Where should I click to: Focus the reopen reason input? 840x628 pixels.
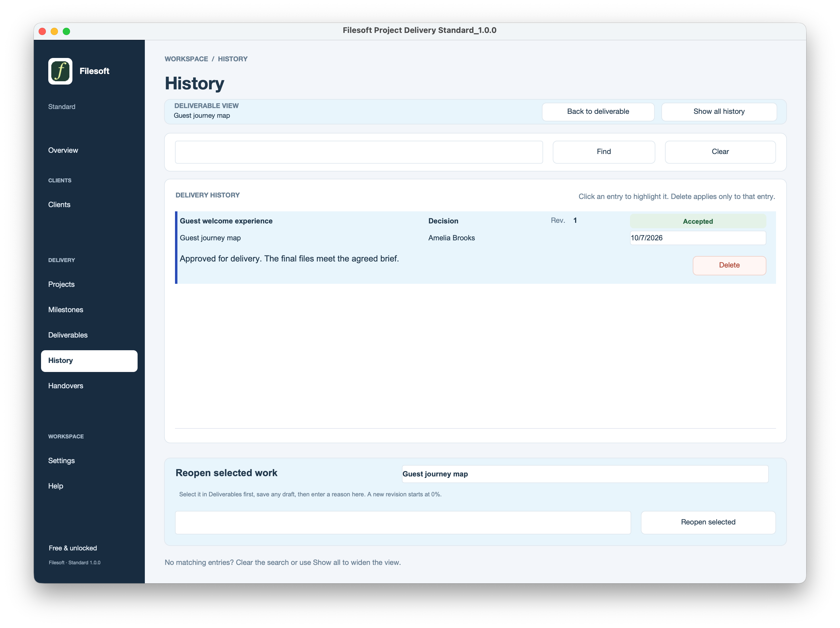click(x=402, y=522)
